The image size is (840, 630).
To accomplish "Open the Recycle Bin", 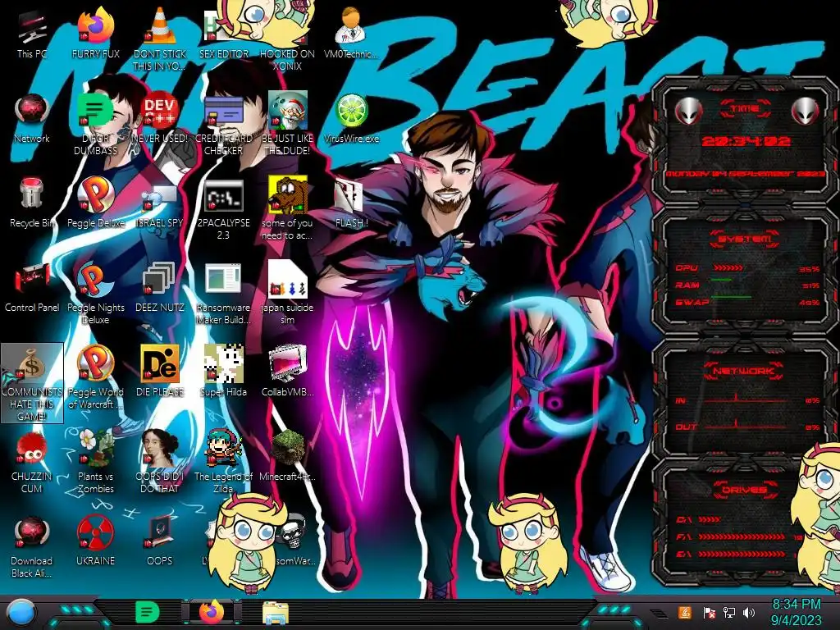I will click(x=32, y=203).
